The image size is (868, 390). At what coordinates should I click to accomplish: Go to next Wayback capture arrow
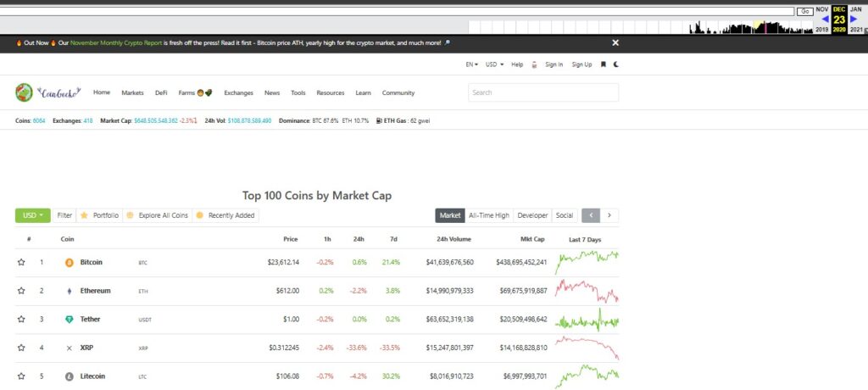[854, 19]
